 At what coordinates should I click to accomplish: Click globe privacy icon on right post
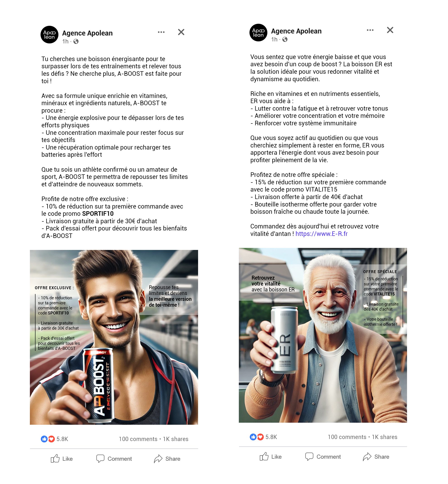[x=285, y=40]
